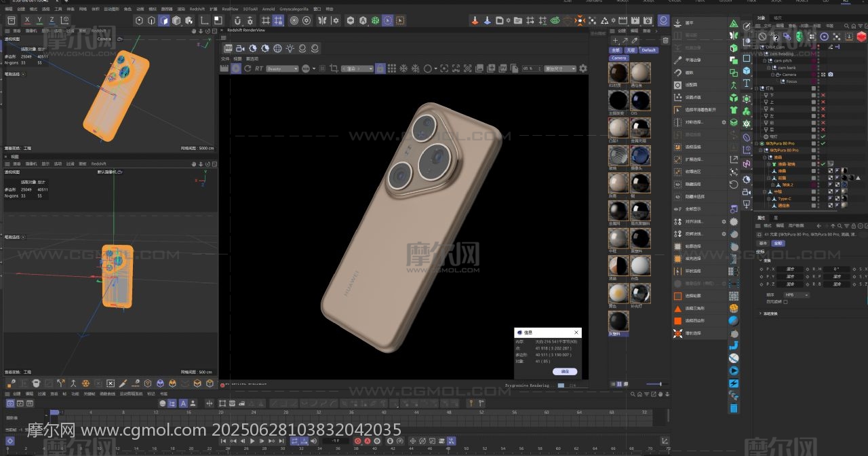Toggle the red X for light 下
This screenshot has width=868, height=456.
pyautogui.click(x=823, y=95)
